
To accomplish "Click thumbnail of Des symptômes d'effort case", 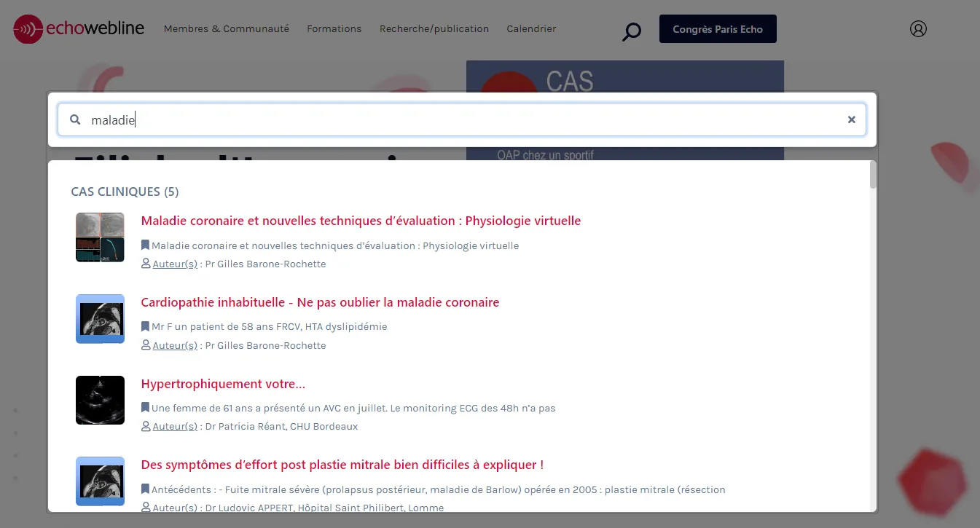I will point(100,481).
